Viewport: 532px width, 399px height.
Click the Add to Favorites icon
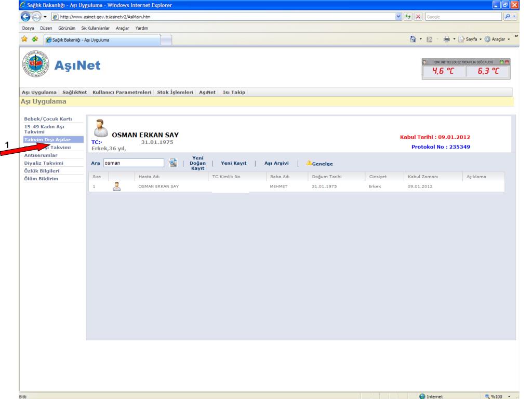click(x=35, y=39)
